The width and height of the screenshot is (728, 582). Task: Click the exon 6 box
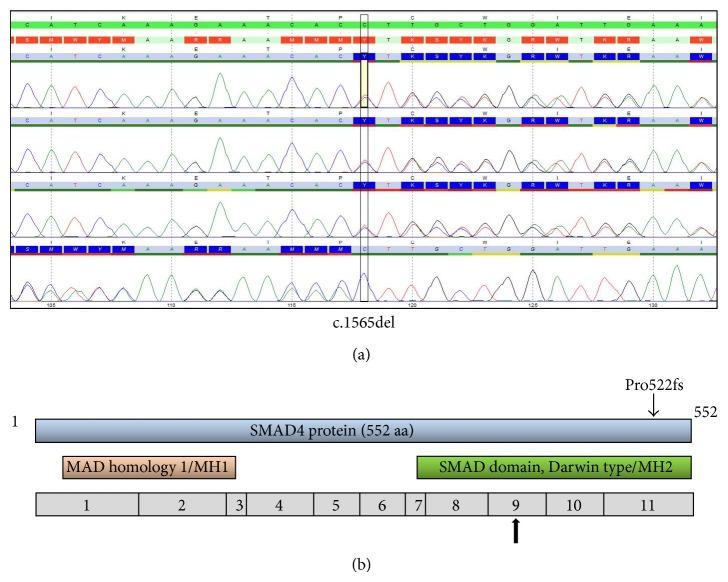coord(382,504)
